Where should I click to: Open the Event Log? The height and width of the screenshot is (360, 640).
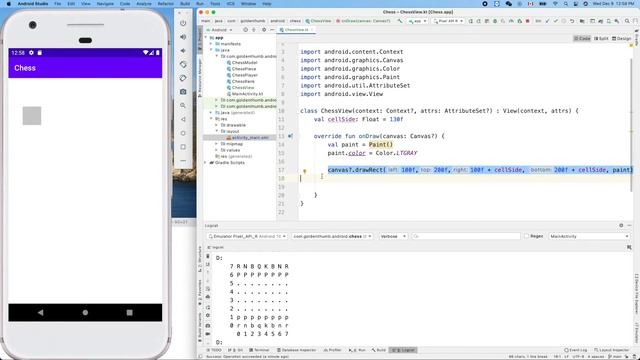tap(576, 350)
